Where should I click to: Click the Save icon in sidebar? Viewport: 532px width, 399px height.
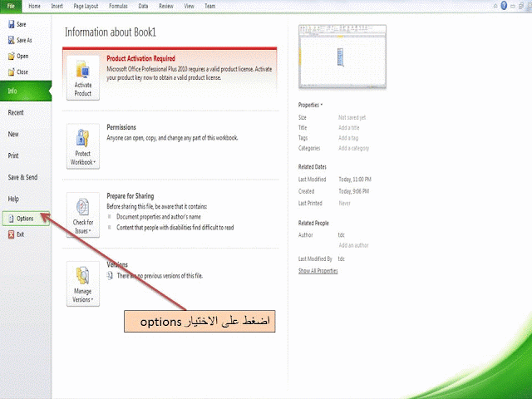11,24
